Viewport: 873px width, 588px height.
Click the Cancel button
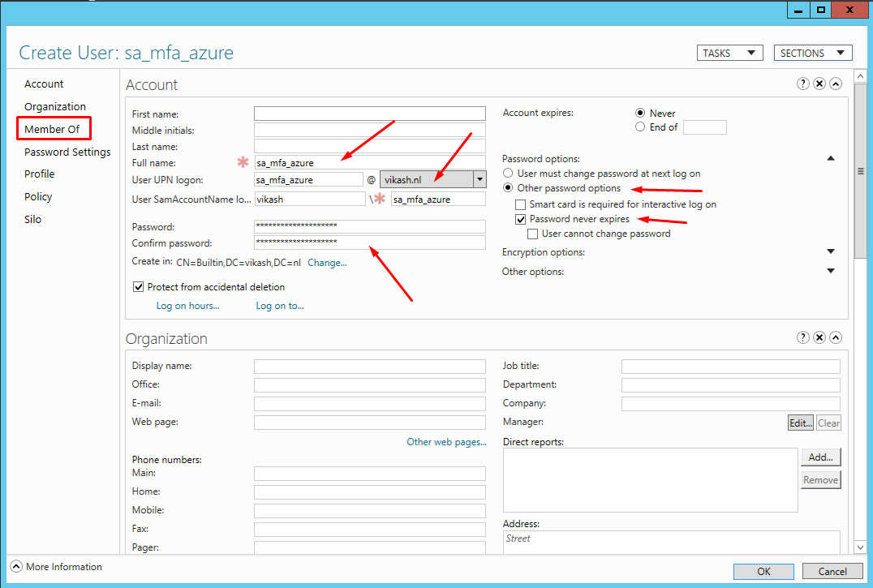point(832,571)
